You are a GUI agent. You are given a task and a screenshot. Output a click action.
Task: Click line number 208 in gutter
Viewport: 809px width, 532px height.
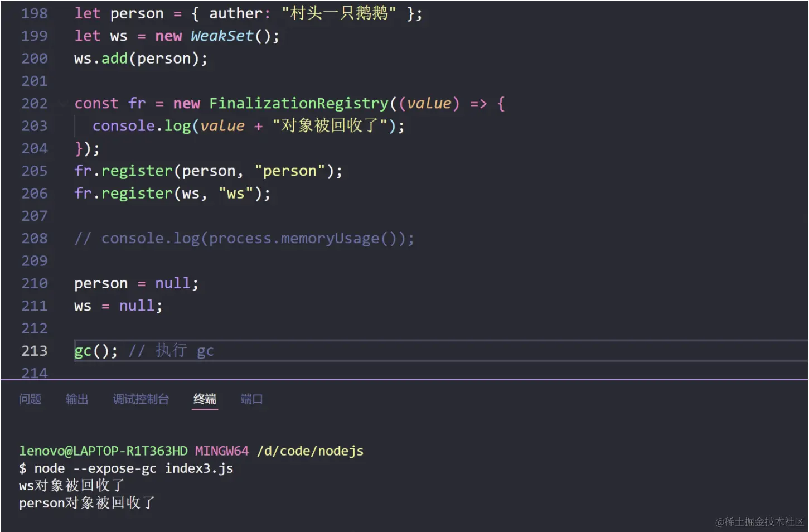[x=35, y=239]
